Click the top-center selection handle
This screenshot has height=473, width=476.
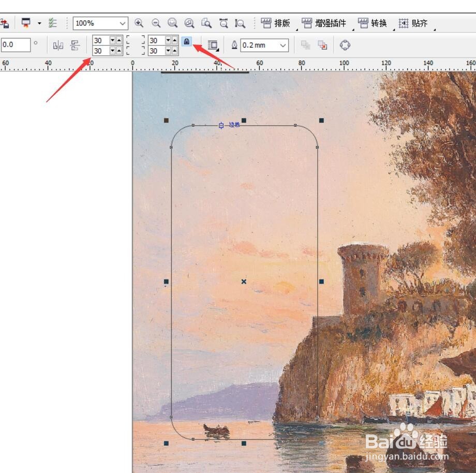pyautogui.click(x=244, y=121)
